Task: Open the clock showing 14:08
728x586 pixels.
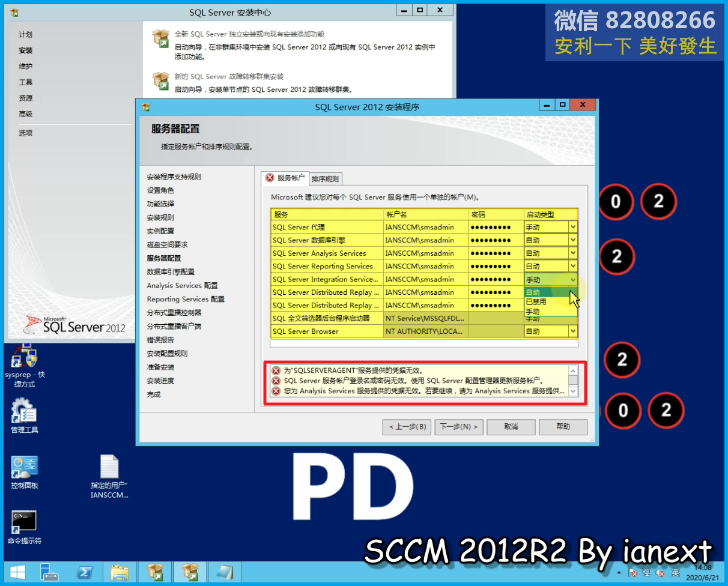Action: (x=702, y=572)
